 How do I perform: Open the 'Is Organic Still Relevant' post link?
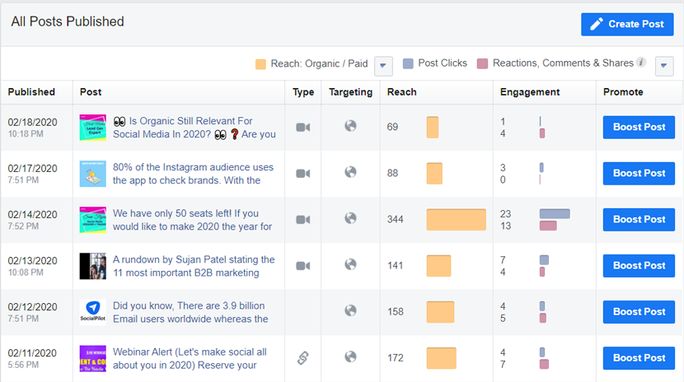[x=194, y=127]
